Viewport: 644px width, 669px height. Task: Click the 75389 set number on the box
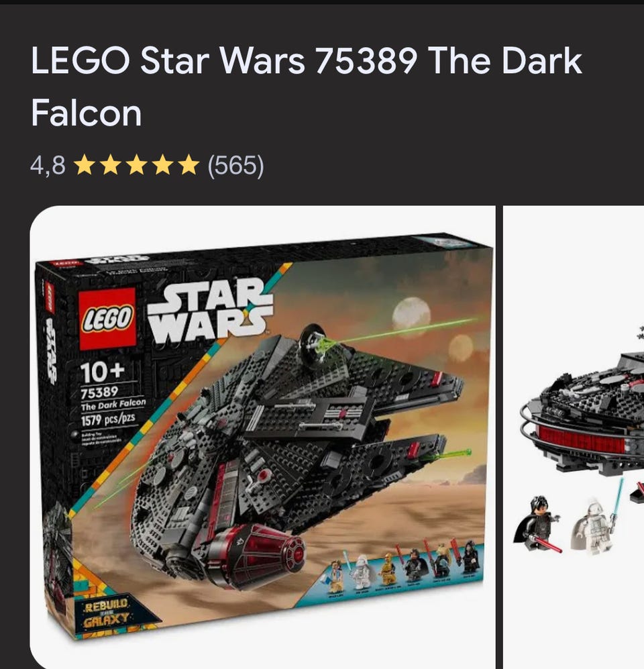[x=99, y=392]
